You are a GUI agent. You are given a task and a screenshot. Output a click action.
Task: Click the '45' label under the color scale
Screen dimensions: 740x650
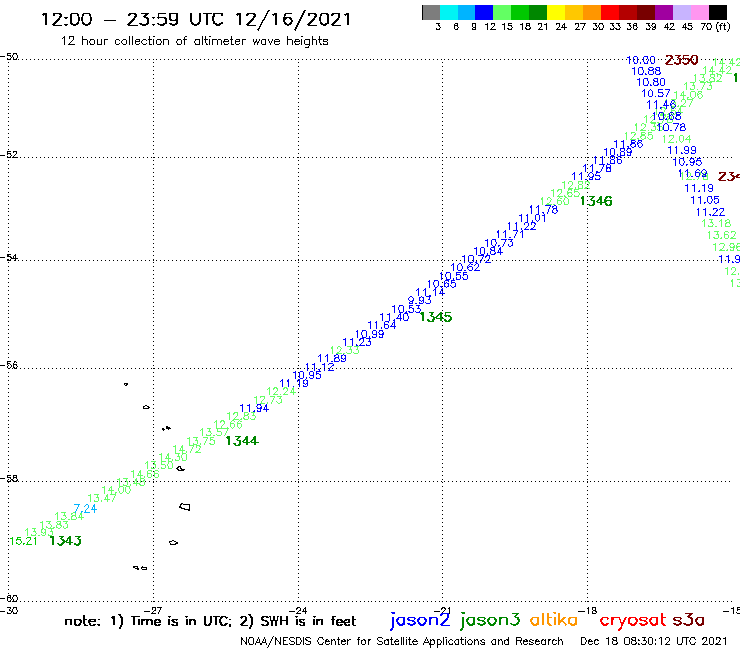coord(687,26)
